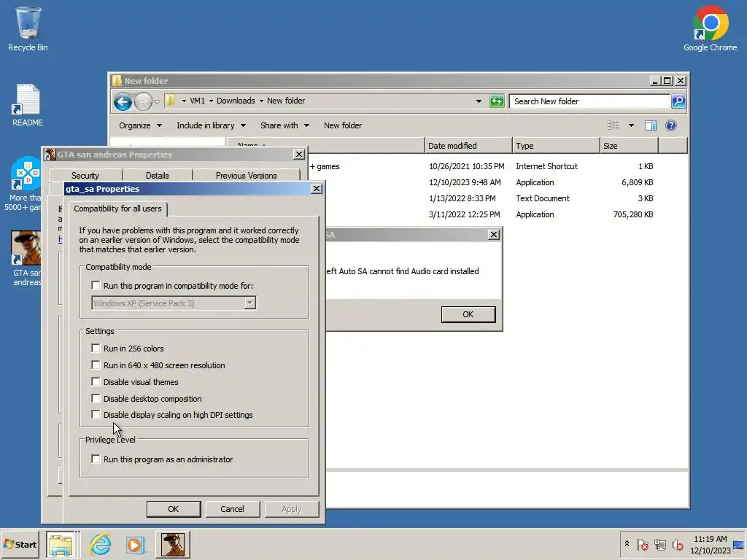The image size is (747, 560).
Task: Click the Downloads breadcrumb
Action: pos(236,101)
